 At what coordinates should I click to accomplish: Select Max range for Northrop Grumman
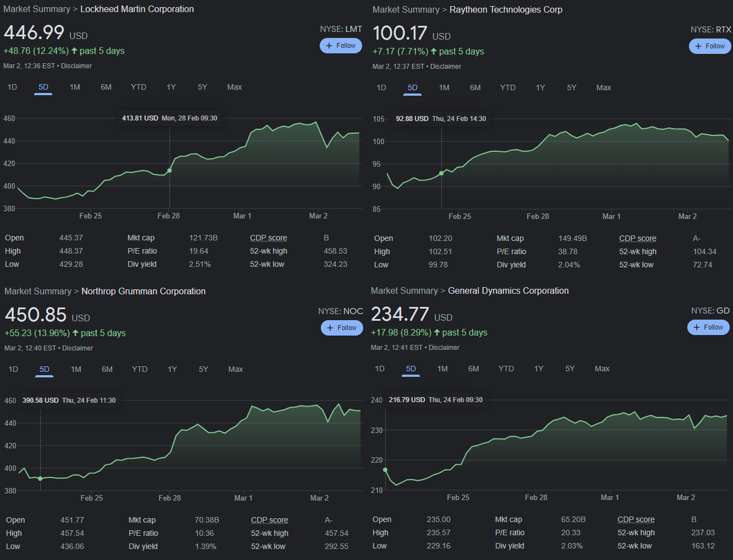click(236, 369)
